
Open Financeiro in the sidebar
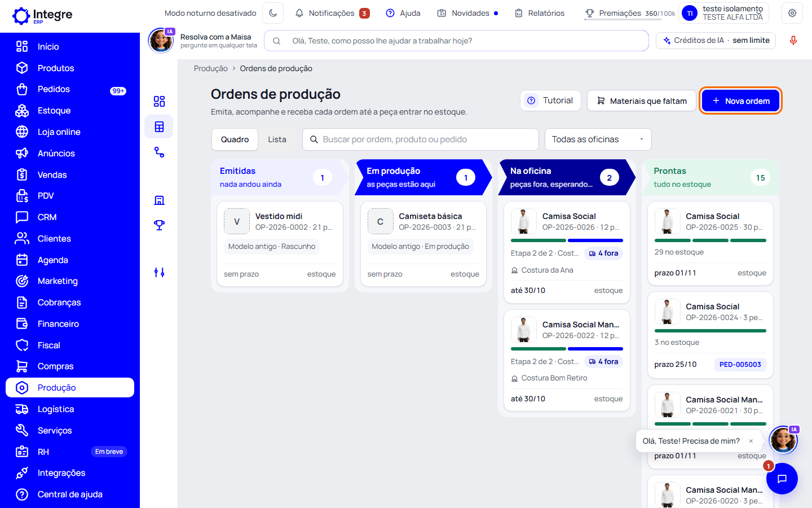click(x=70, y=324)
